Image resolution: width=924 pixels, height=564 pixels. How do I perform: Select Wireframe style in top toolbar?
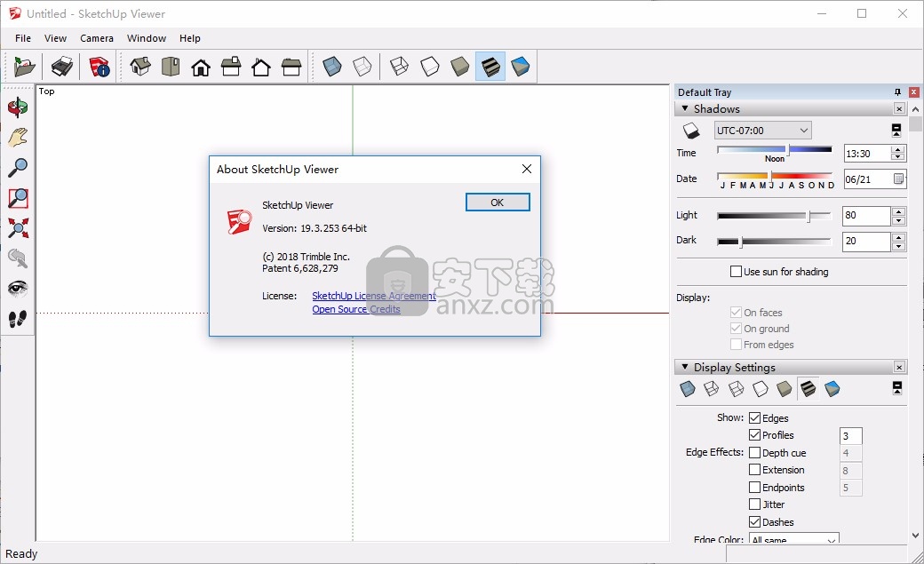point(400,67)
